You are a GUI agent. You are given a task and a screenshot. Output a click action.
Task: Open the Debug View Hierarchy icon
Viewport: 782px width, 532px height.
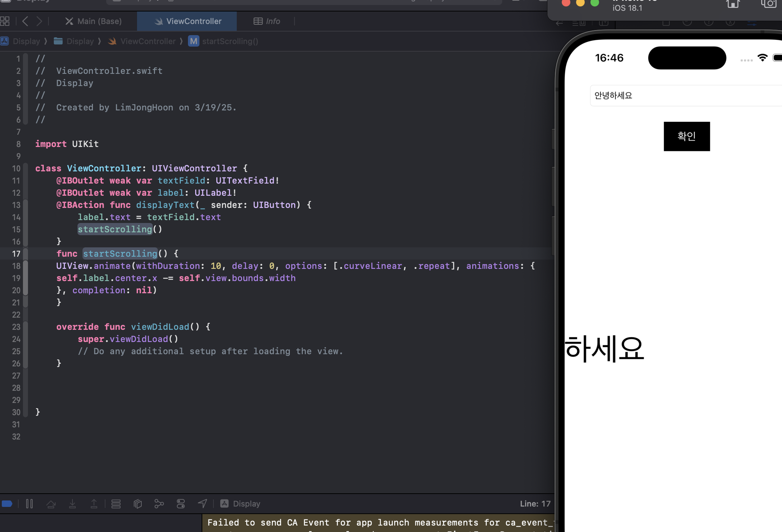pos(138,504)
